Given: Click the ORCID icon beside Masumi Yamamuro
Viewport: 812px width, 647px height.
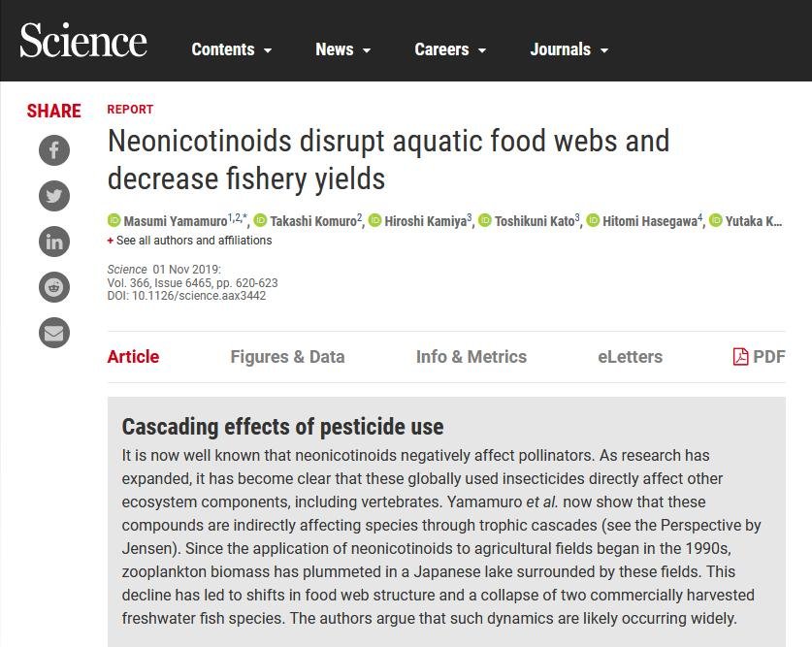Looking at the screenshot, I should pyautogui.click(x=114, y=221).
